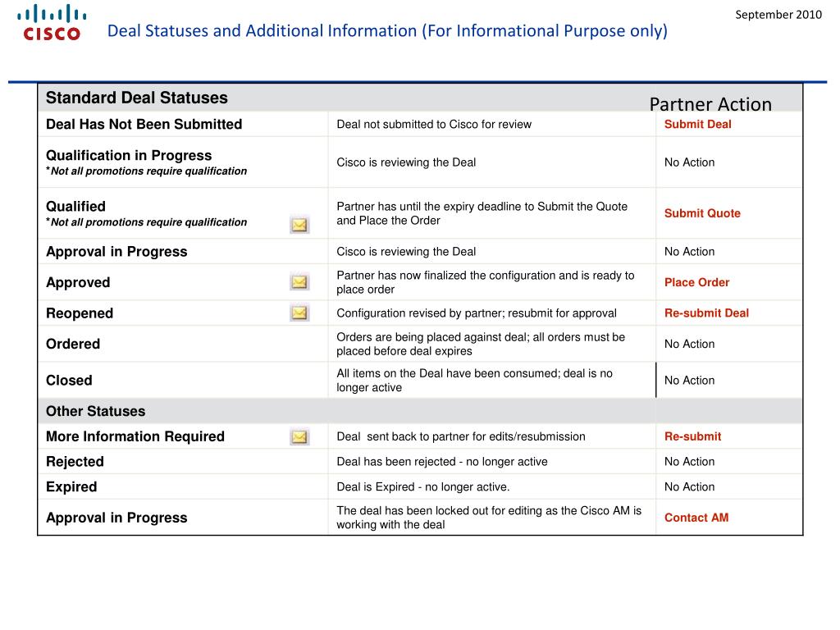Click the Contact AM action text
The image size is (840, 630).
696,518
